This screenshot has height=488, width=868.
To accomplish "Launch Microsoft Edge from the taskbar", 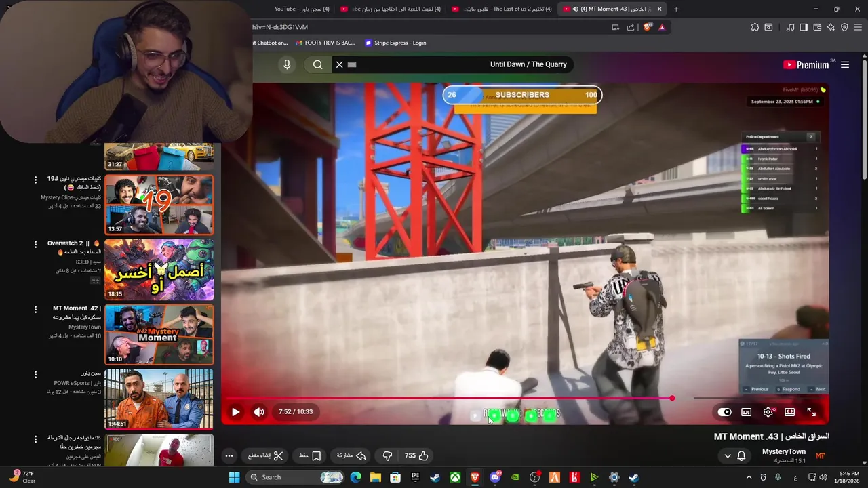I will (x=356, y=477).
